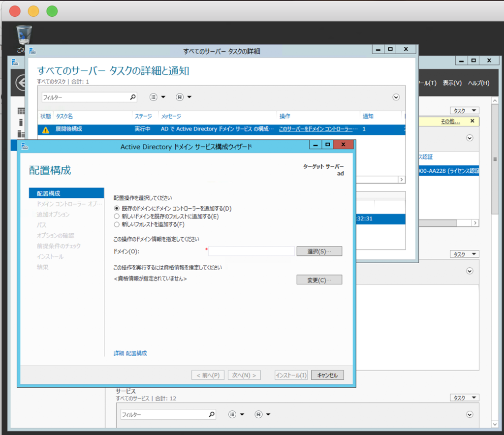Click task details window title icon

pyautogui.click(x=32, y=51)
